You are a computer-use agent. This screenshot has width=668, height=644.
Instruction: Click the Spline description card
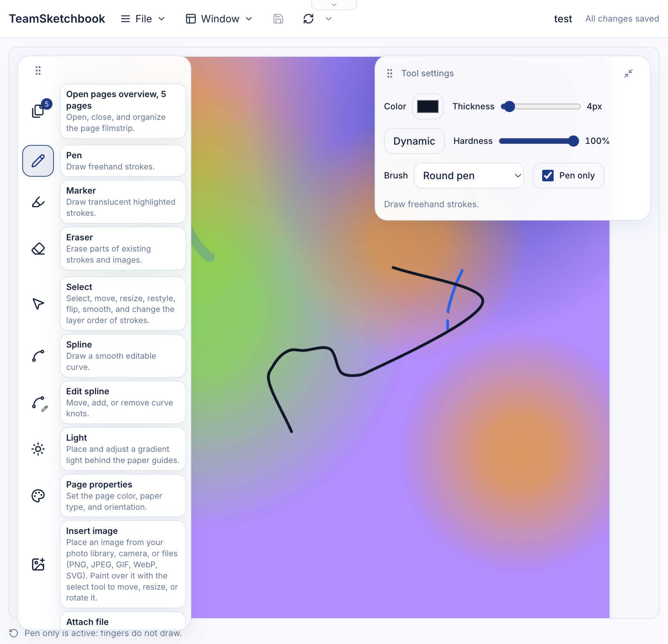click(123, 356)
